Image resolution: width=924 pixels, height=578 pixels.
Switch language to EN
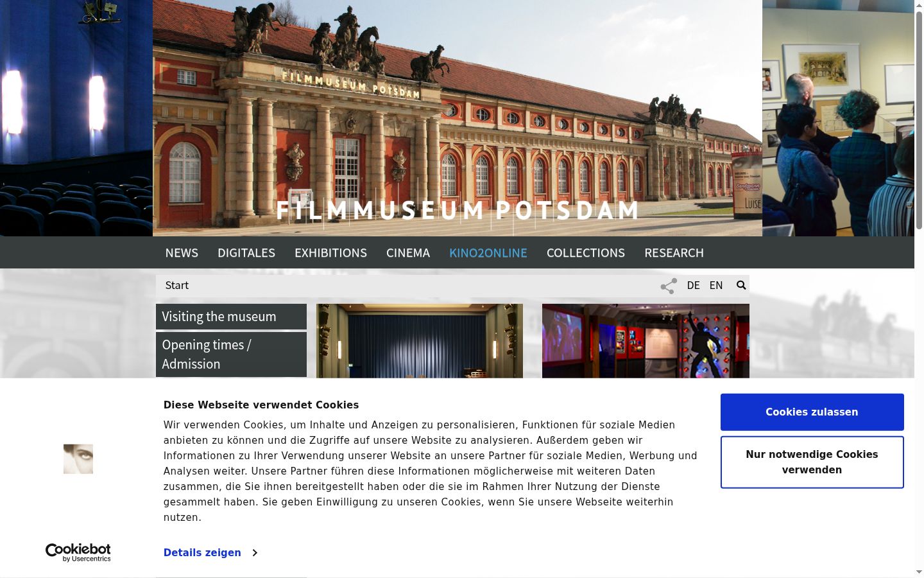point(716,285)
